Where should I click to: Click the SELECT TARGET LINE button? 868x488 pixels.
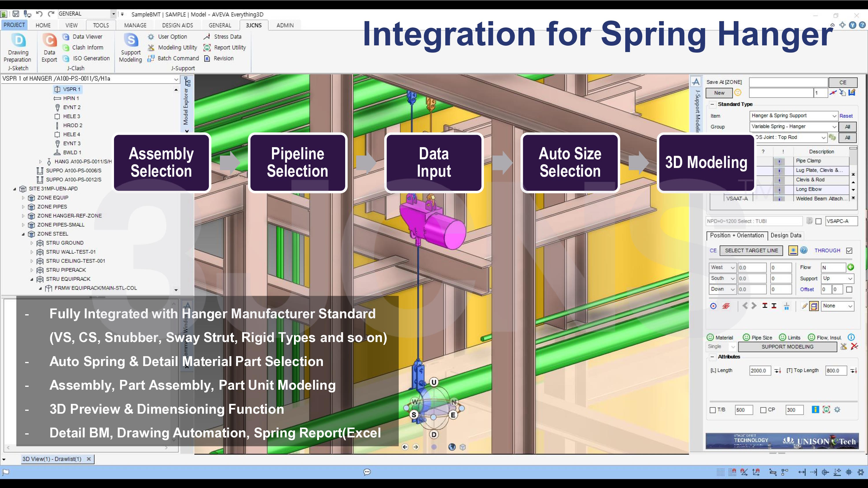click(x=751, y=250)
